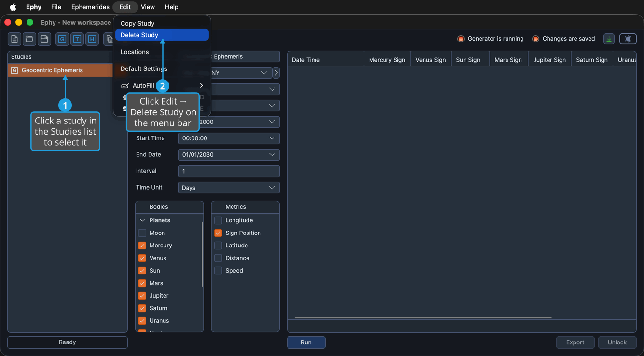644x356 pixels.
Task: Click the Mars Sign column header
Action: point(508,60)
